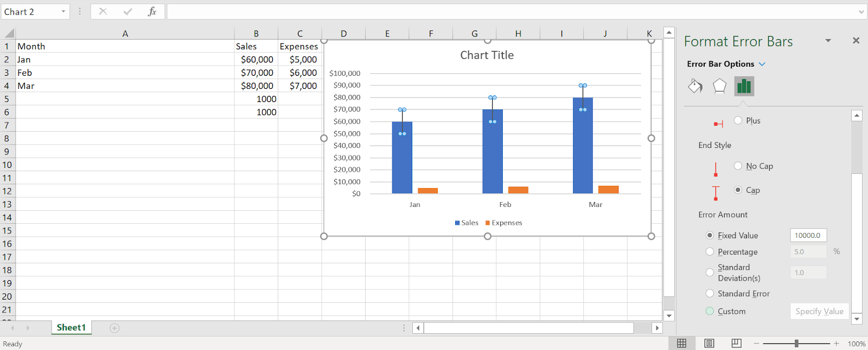Select the Custom radio button
This screenshot has height=350, width=868.
coord(710,311)
